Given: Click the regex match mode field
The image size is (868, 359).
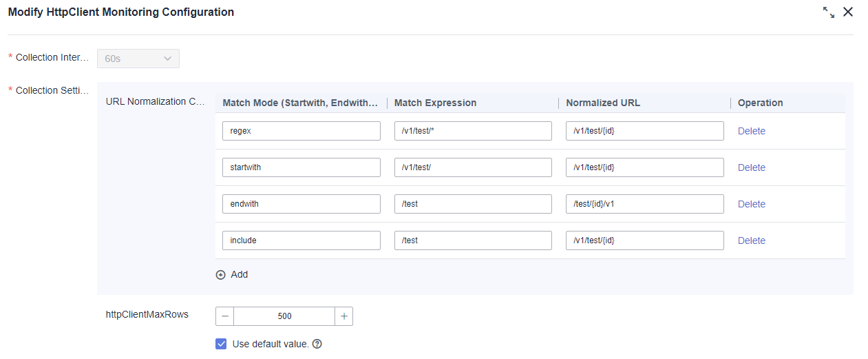Looking at the screenshot, I should click(x=301, y=131).
